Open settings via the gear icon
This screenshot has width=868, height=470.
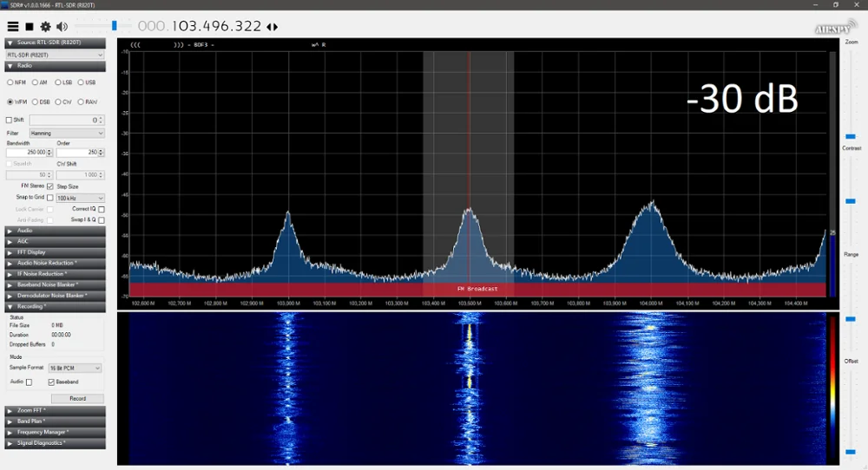pyautogui.click(x=45, y=27)
